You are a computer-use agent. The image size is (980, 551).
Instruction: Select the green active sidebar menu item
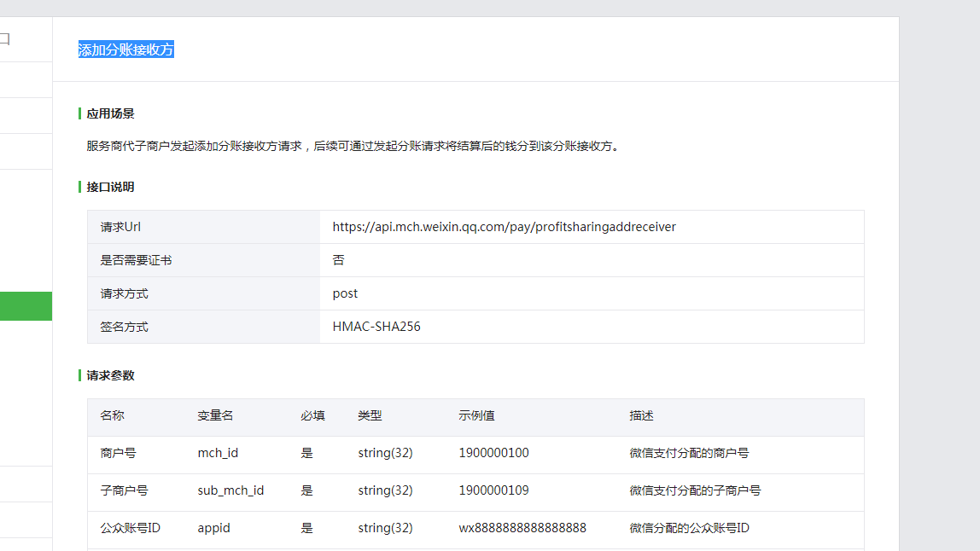[26, 306]
